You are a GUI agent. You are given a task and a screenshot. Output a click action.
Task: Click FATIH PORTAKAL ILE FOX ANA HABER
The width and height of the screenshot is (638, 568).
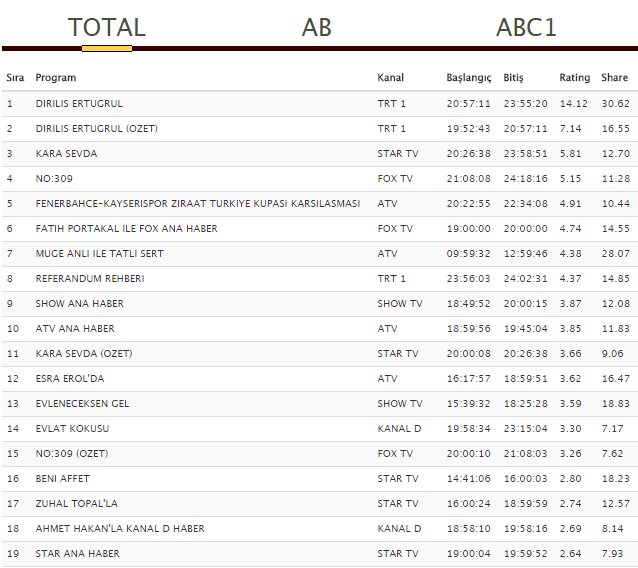click(x=127, y=229)
